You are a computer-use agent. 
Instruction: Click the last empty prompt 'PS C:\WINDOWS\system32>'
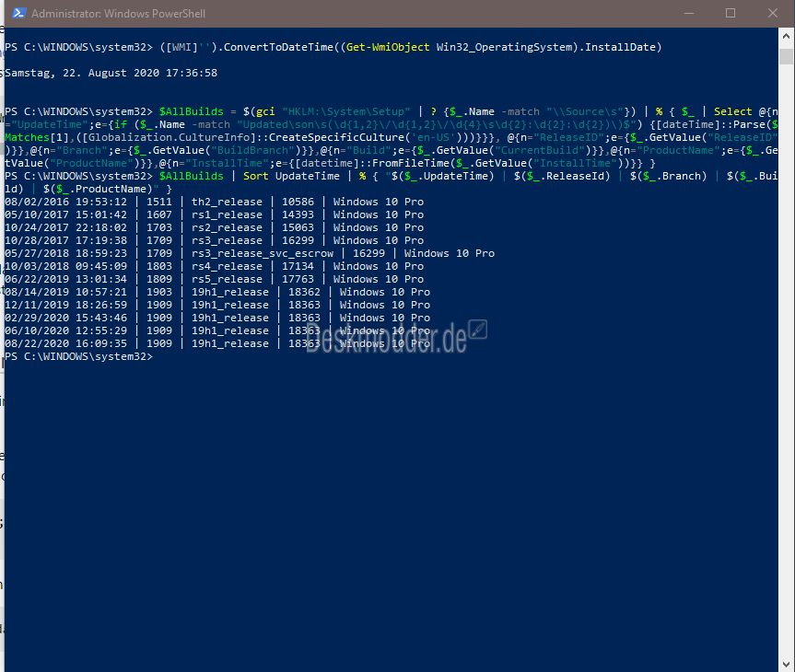tap(78, 357)
